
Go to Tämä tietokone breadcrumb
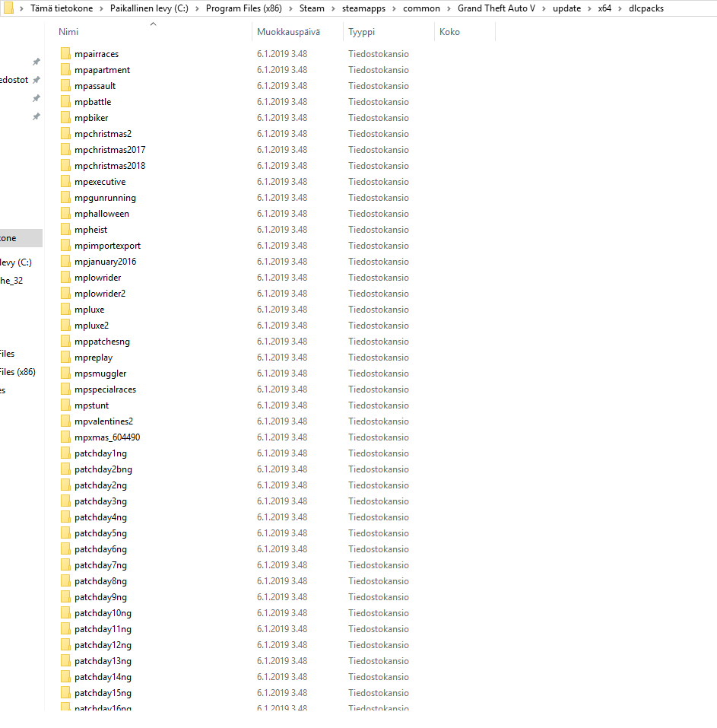click(62, 8)
